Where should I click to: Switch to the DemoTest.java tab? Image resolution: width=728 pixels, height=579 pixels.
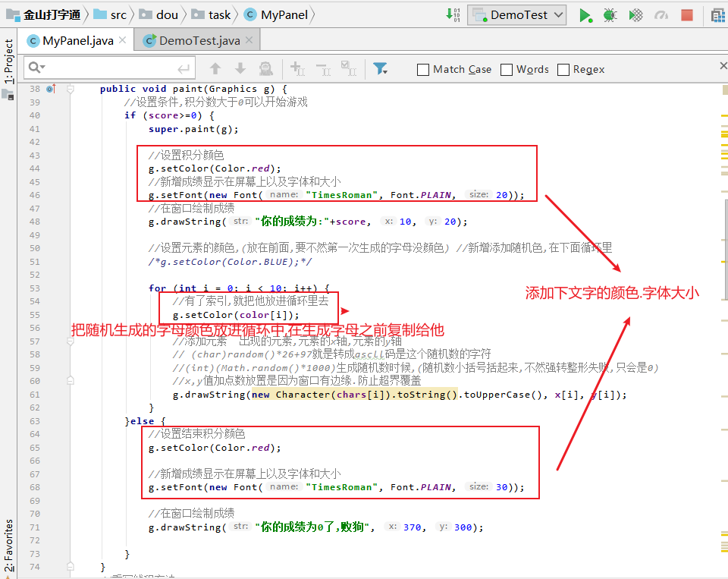click(197, 40)
